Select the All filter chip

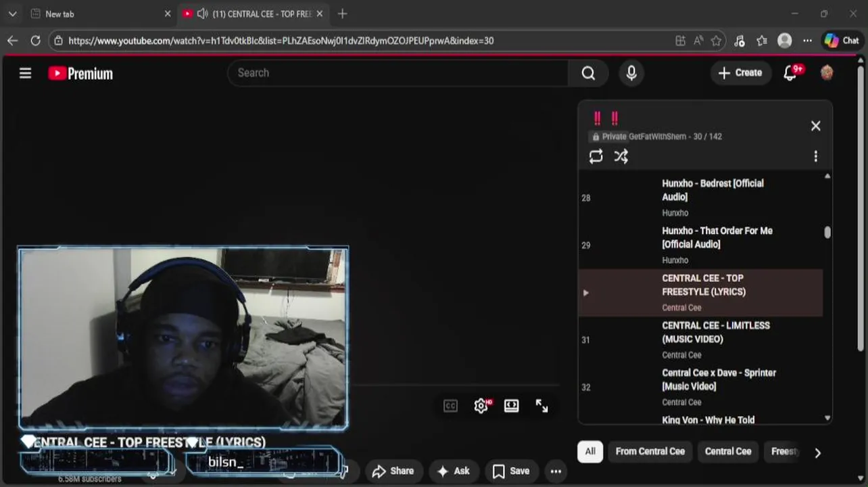(590, 452)
